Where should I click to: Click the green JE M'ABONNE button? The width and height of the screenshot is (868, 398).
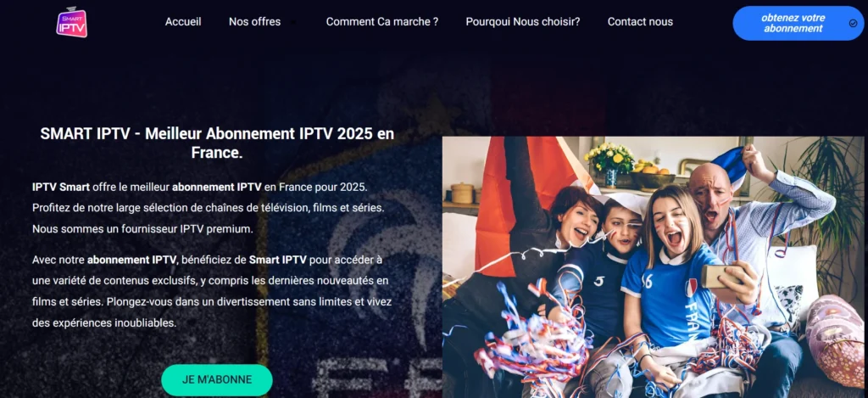click(217, 379)
